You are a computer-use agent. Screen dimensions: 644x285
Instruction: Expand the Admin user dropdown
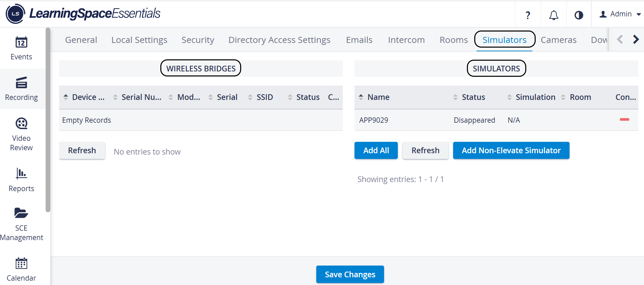[621, 14]
